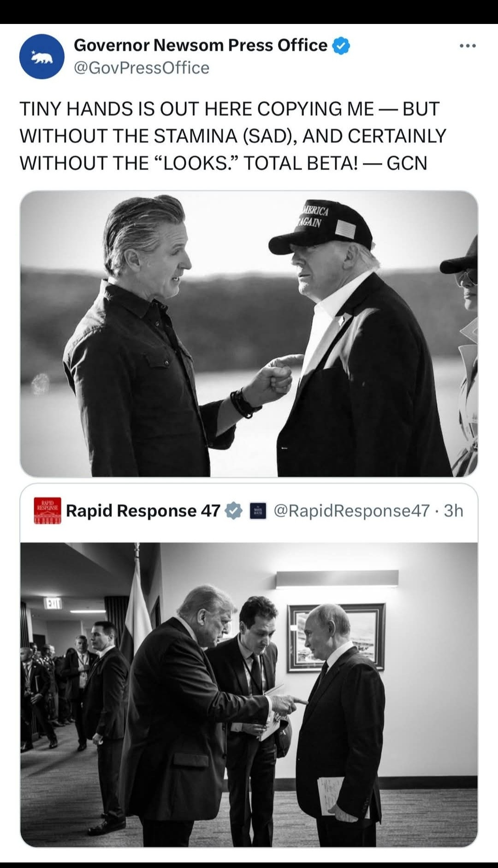This screenshot has width=498, height=868.
Task: Tap the @GovPressOffice handle
Action: [142, 68]
